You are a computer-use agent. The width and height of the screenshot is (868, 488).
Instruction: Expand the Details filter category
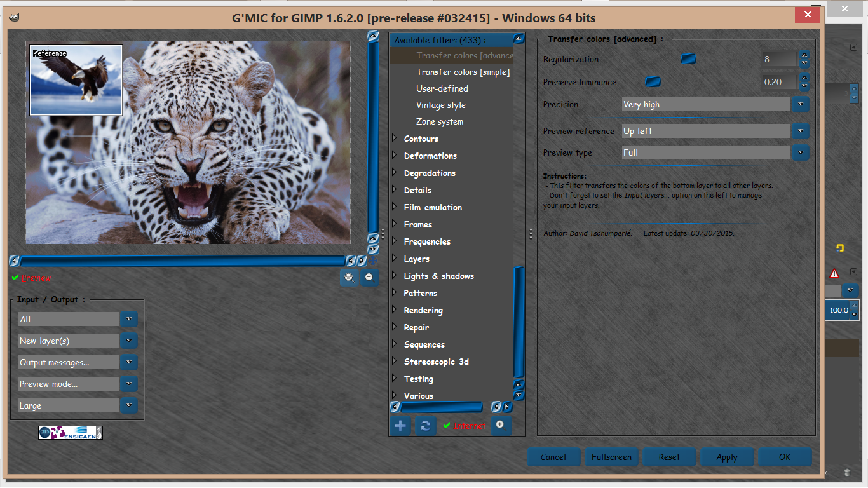click(395, 190)
